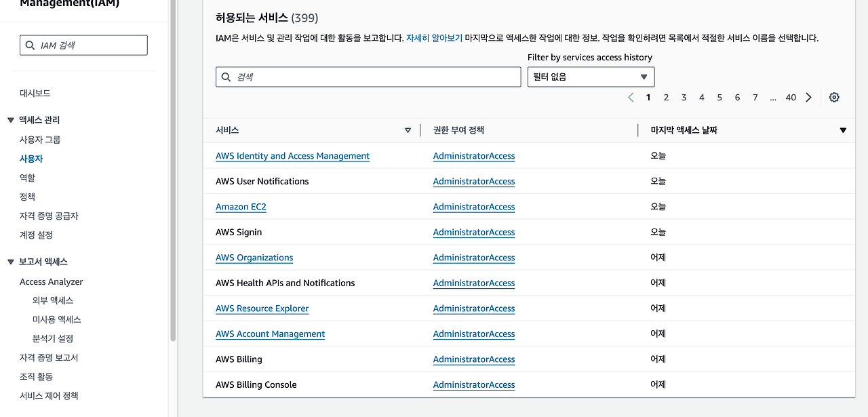Click the AWS User Notifications service name
The width and height of the screenshot is (868, 417).
[262, 181]
